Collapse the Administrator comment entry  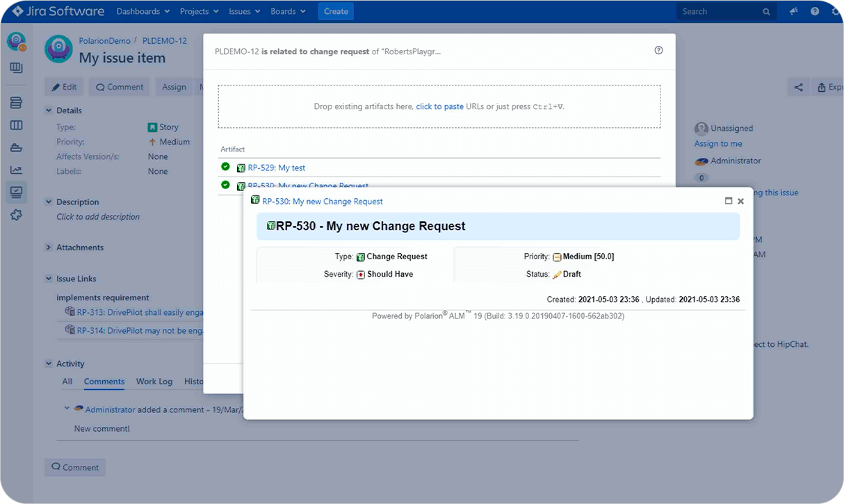[67, 409]
